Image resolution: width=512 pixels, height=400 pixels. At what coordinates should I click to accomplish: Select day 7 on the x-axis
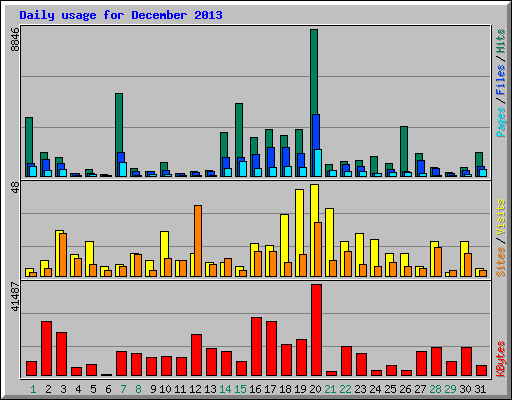click(123, 389)
